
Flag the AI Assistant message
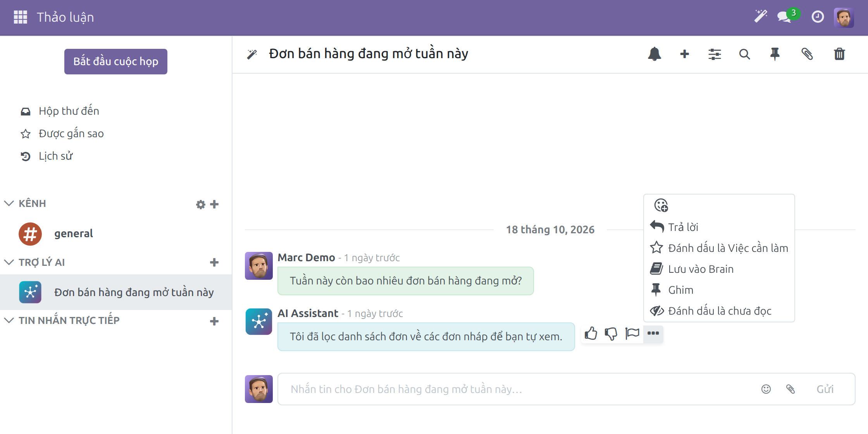tap(632, 334)
